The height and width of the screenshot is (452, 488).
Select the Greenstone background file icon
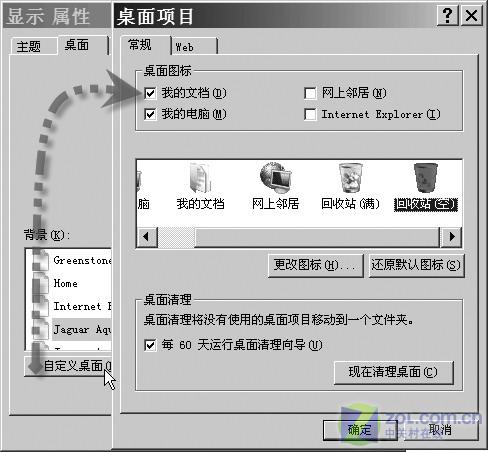pos(40,261)
